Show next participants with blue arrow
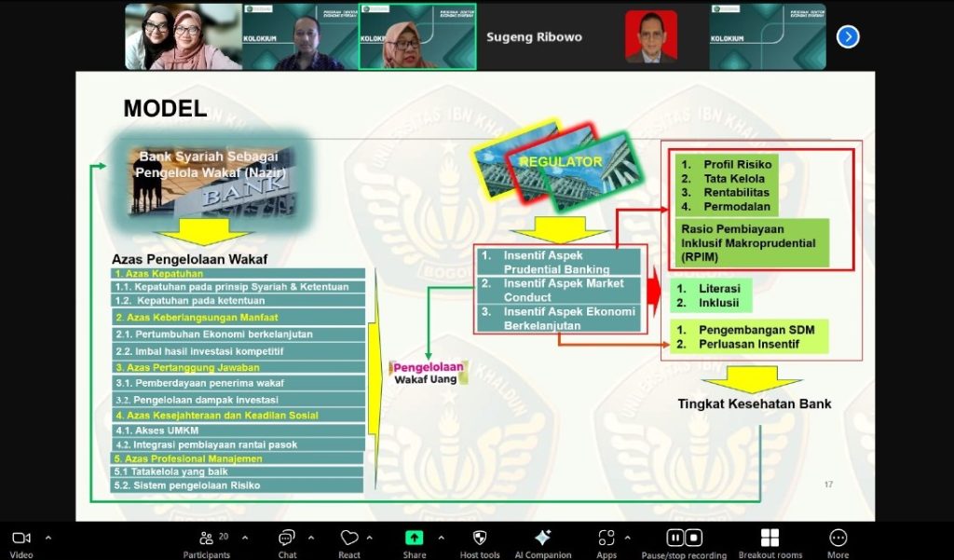The image size is (954, 560). (x=847, y=36)
